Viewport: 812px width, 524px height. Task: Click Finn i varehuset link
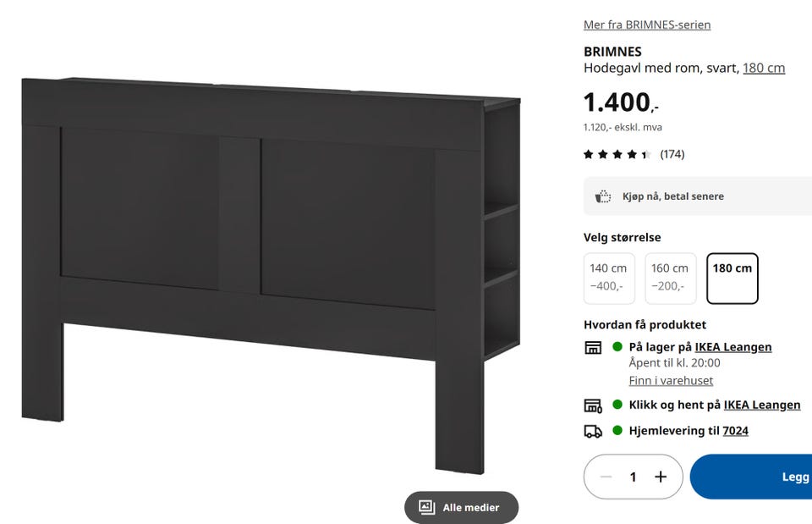click(x=671, y=380)
